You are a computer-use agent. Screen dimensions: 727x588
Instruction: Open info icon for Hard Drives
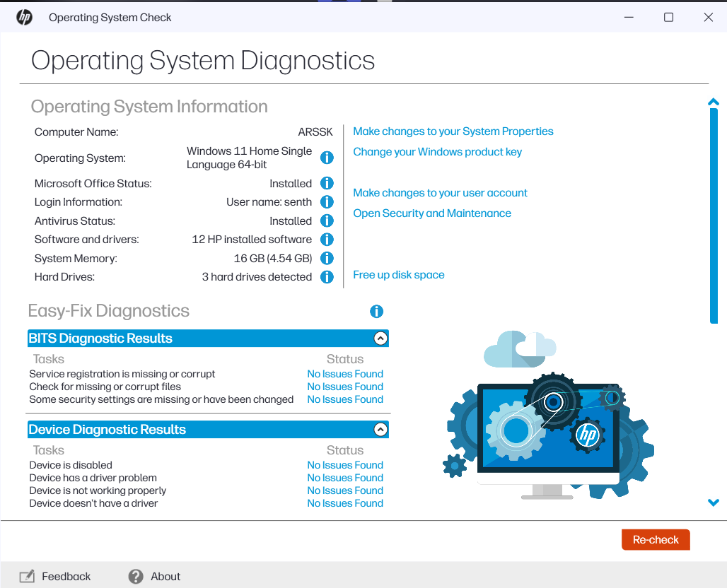[327, 276]
